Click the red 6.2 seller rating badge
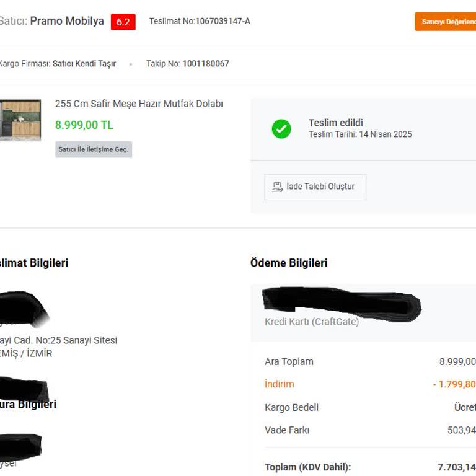The image size is (476, 476). pyautogui.click(x=123, y=22)
